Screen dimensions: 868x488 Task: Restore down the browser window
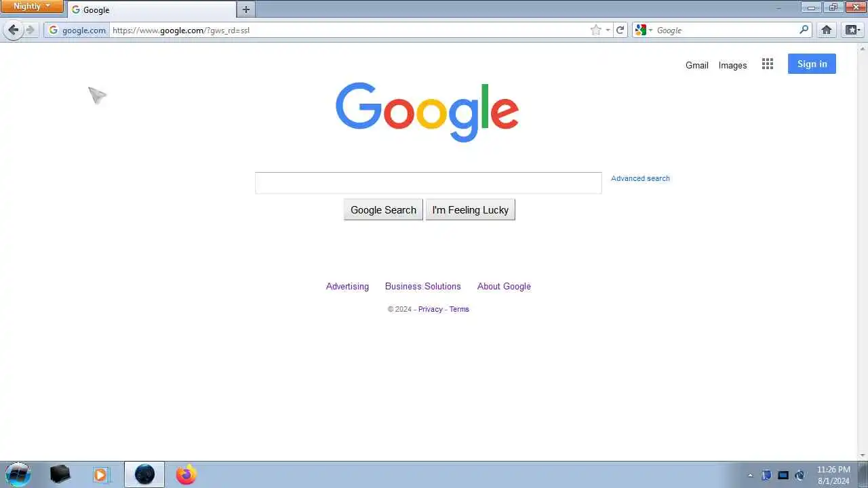pos(832,7)
